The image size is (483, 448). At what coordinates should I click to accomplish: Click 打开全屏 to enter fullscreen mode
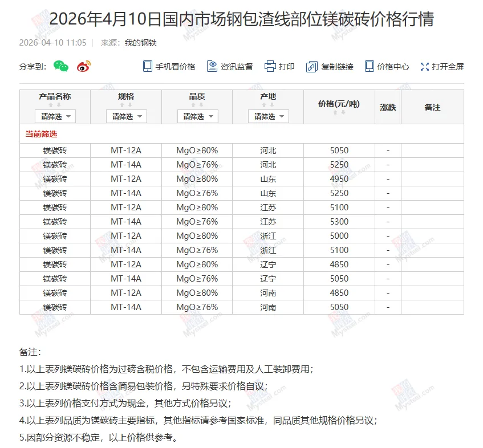coord(425,66)
